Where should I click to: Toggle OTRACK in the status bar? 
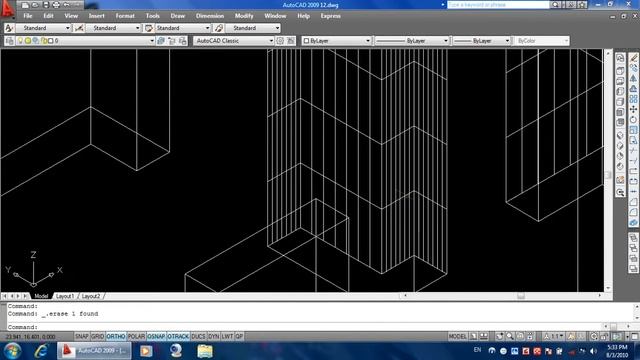(178, 336)
